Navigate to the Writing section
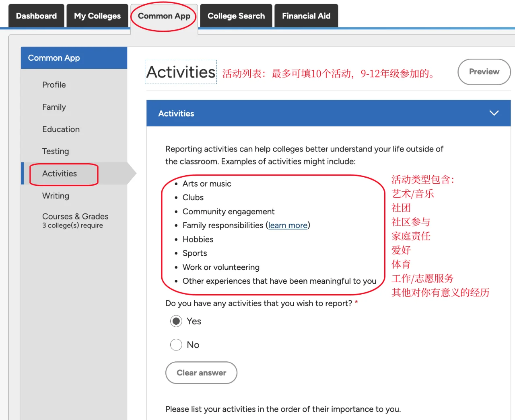Image resolution: width=515 pixels, height=420 pixels. click(56, 196)
